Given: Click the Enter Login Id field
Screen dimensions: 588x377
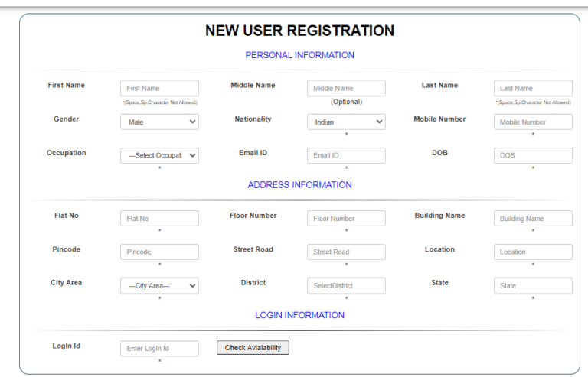Looking at the screenshot, I should click(x=159, y=349).
